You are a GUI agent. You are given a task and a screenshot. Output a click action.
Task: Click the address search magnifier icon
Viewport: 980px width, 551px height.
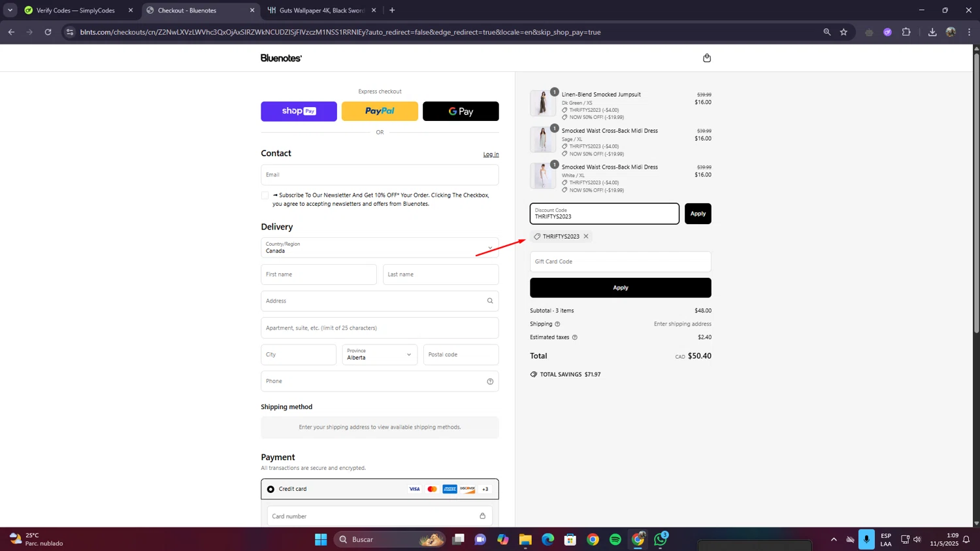[490, 301]
